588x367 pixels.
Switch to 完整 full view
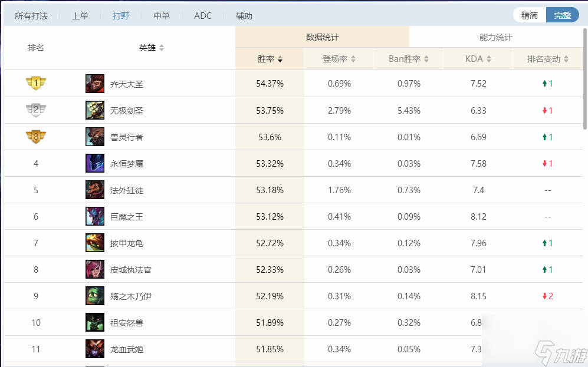pyautogui.click(x=562, y=15)
